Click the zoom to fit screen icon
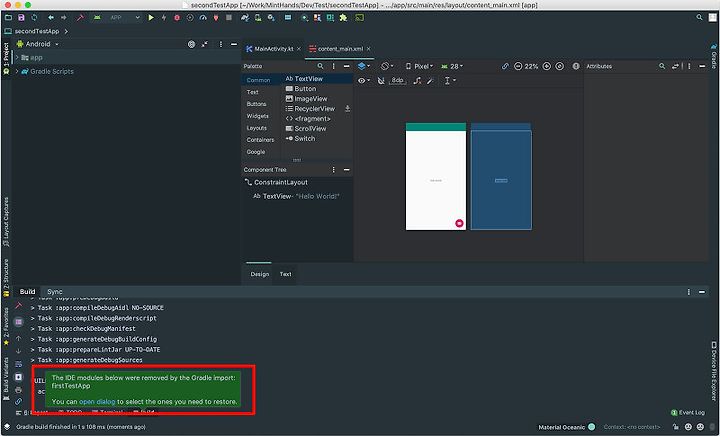The height and width of the screenshot is (436, 720). pyautogui.click(x=559, y=66)
